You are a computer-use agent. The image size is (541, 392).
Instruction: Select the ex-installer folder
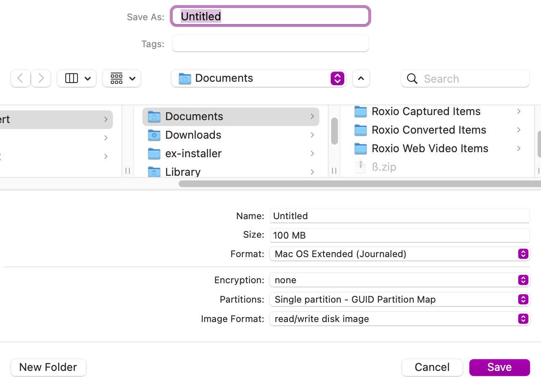(x=193, y=153)
